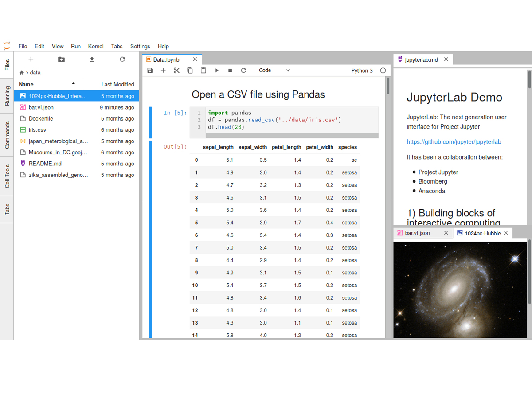Viewport: 532px width, 399px height.
Task: Copy the selected cell in the notebook toolbar
Action: pos(190,70)
